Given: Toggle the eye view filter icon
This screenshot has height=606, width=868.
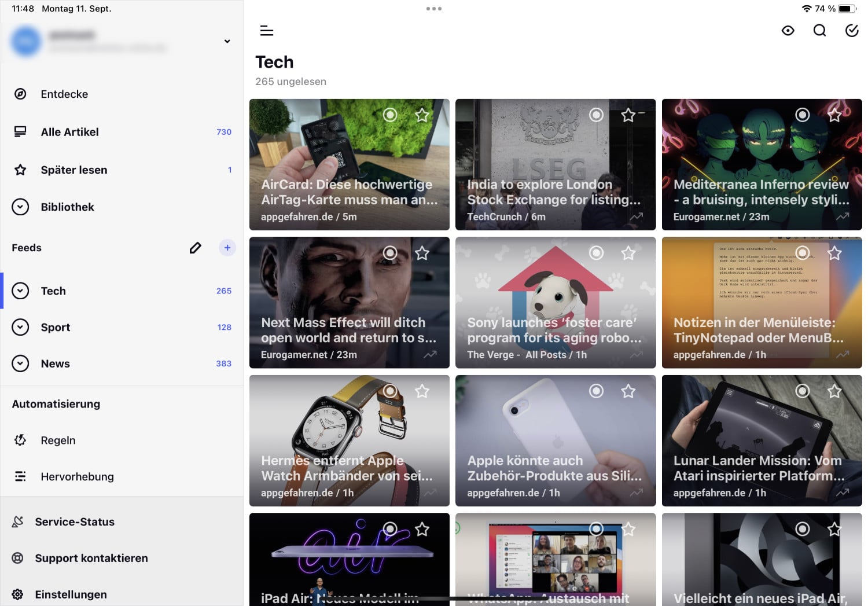Looking at the screenshot, I should click(788, 31).
